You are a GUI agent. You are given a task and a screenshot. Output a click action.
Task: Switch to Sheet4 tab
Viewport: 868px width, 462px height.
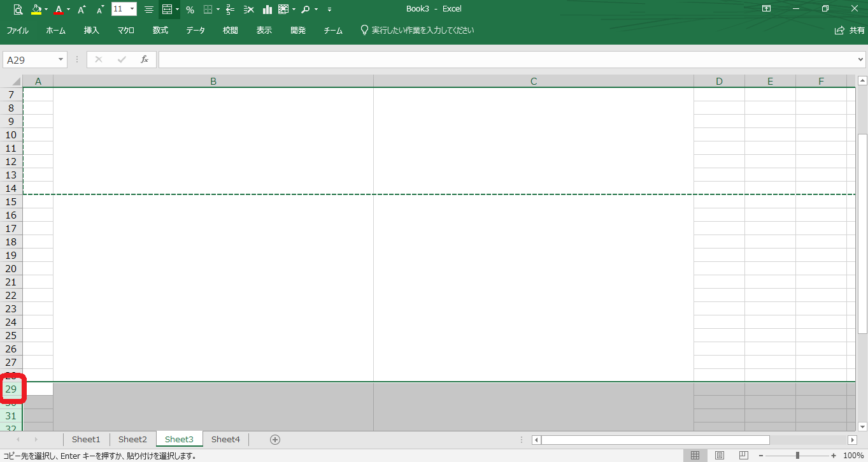click(225, 439)
